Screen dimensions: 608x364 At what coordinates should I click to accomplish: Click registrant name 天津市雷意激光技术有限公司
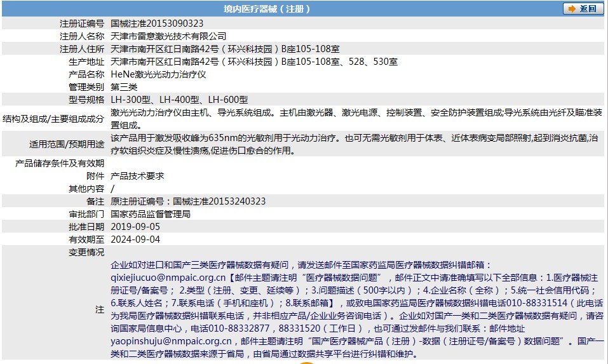(x=168, y=36)
